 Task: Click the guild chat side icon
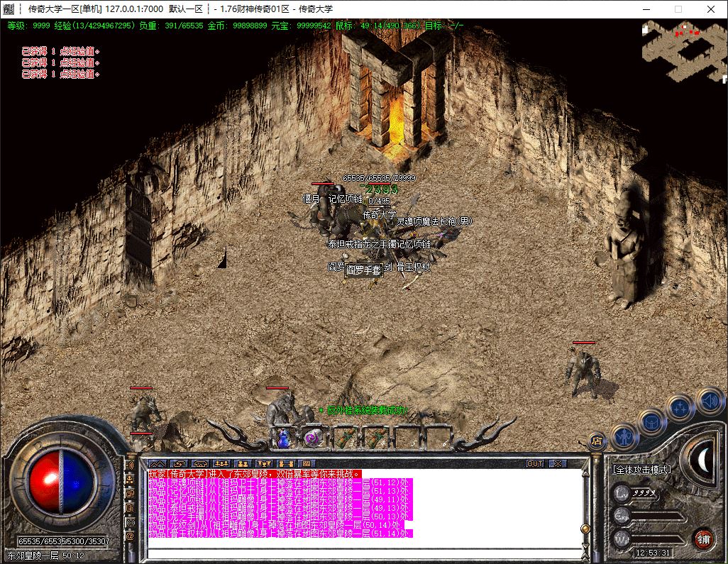coord(130,494)
